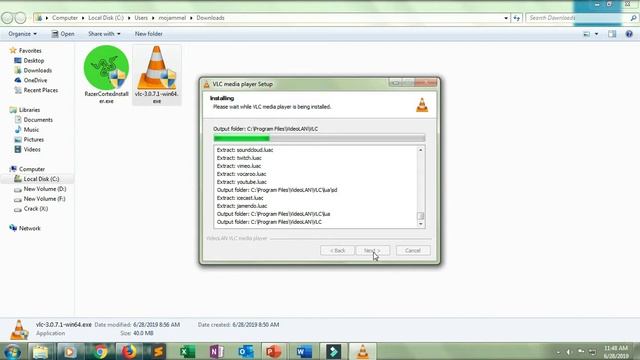Open Music library

[x=31, y=130]
